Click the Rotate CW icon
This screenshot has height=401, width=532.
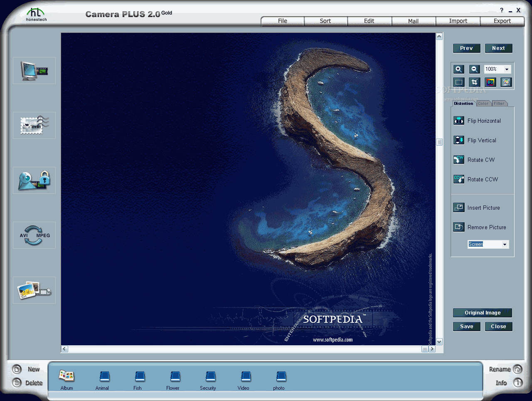click(x=459, y=160)
